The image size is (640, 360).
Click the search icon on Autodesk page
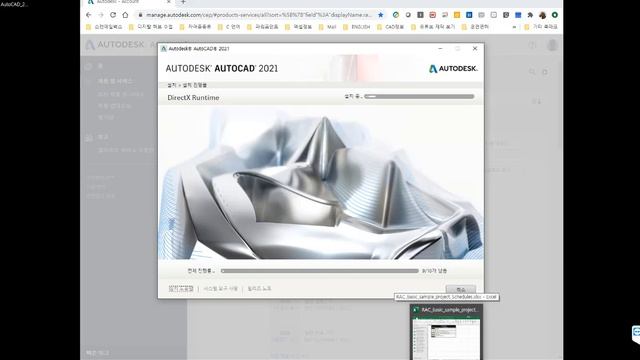(532, 72)
